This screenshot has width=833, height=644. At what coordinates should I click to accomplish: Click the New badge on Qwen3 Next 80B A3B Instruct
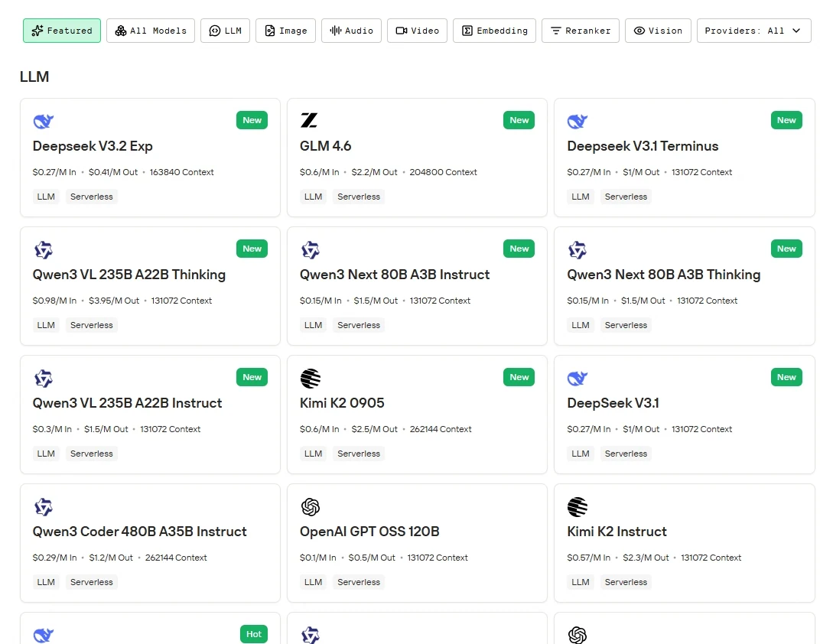tap(519, 249)
